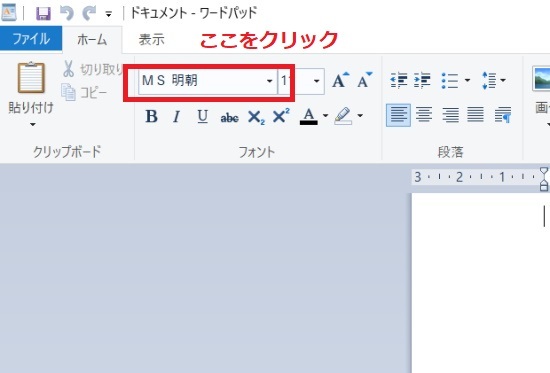550x373 pixels.
Task: Toggle superscript X² formatting
Action: point(281,115)
